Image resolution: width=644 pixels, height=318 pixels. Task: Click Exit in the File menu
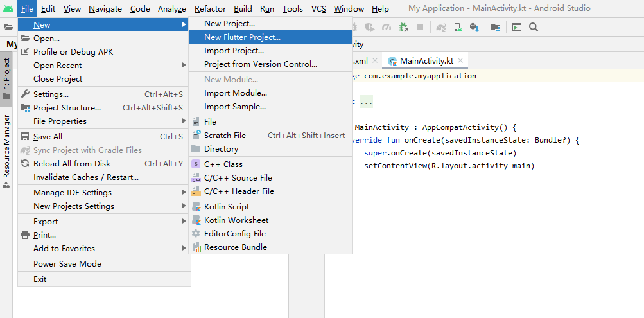(x=104, y=279)
